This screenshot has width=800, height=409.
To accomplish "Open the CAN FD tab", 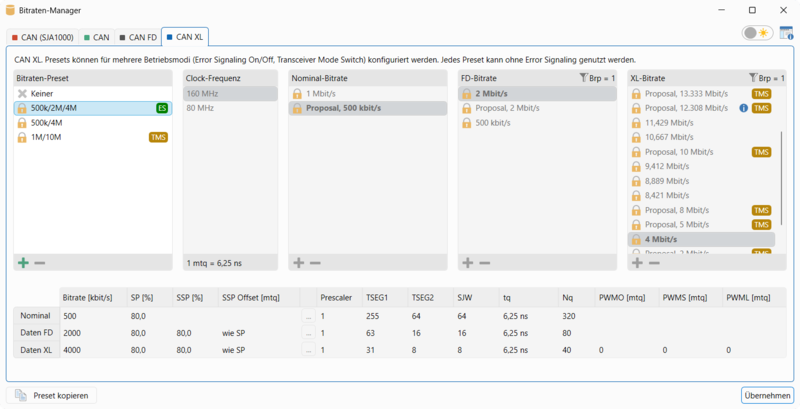I will (x=138, y=37).
